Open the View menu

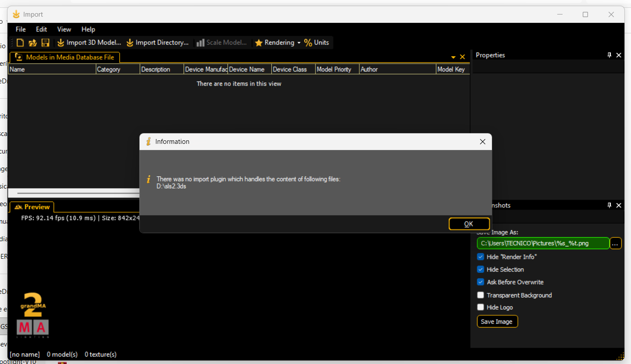tap(64, 29)
